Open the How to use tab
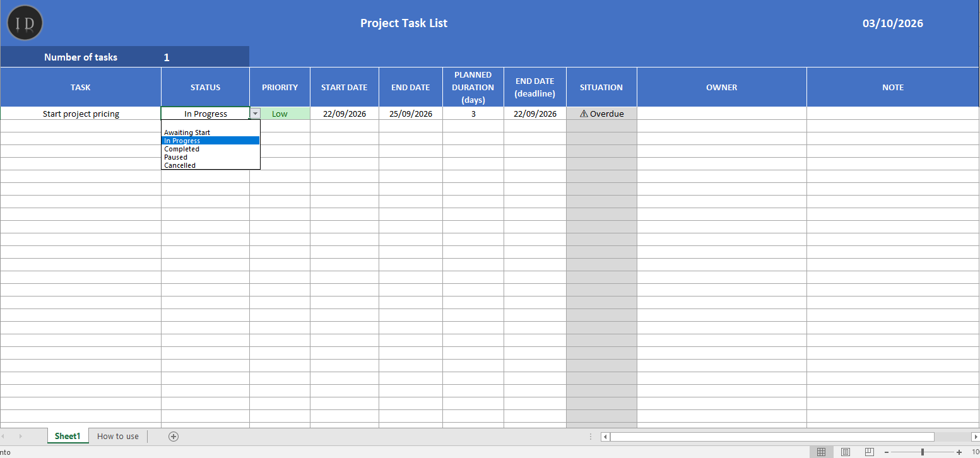 coord(118,437)
